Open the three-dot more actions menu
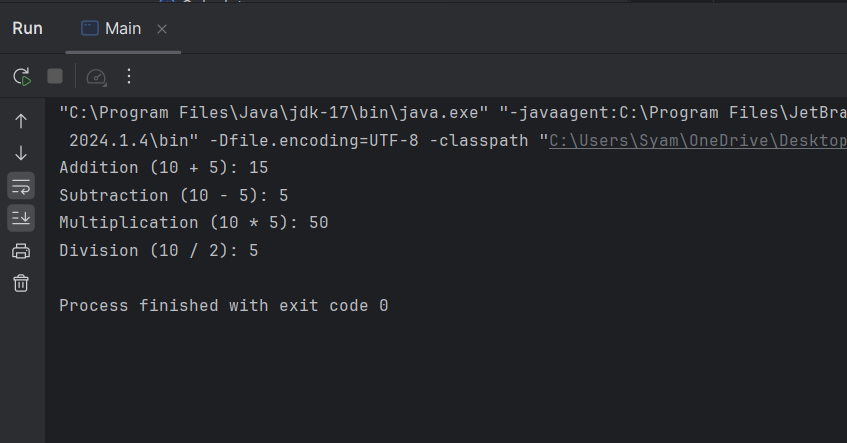847x443 pixels. tap(129, 76)
